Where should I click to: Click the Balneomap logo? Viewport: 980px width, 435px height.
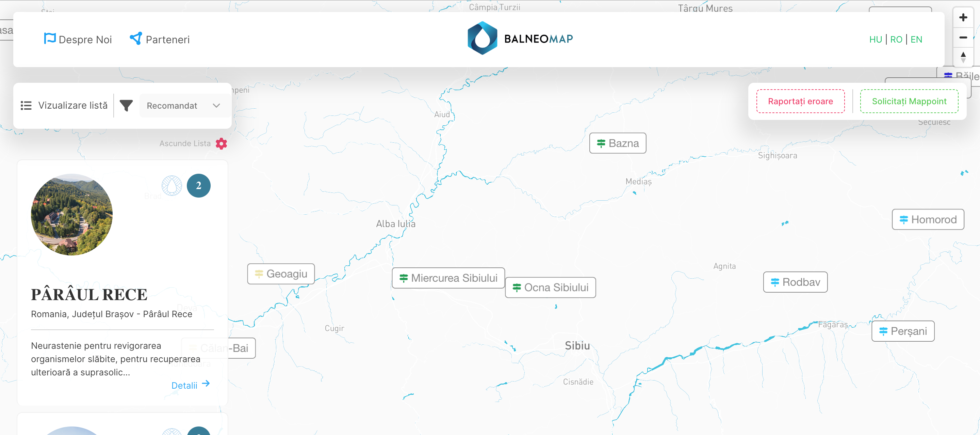520,38
